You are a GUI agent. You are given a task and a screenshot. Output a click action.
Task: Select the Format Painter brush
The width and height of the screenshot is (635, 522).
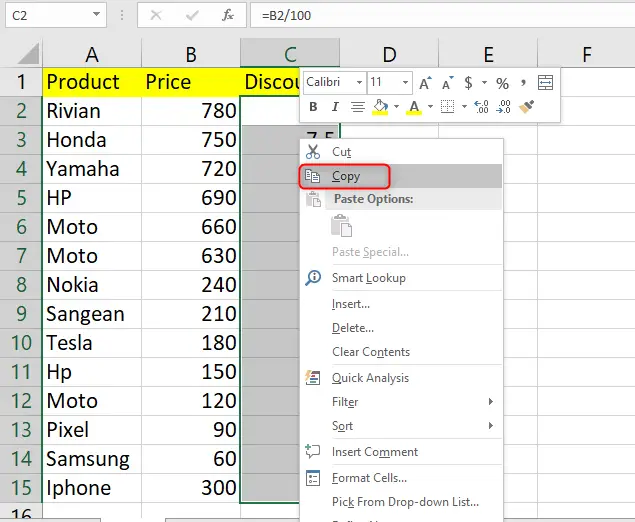click(526, 107)
